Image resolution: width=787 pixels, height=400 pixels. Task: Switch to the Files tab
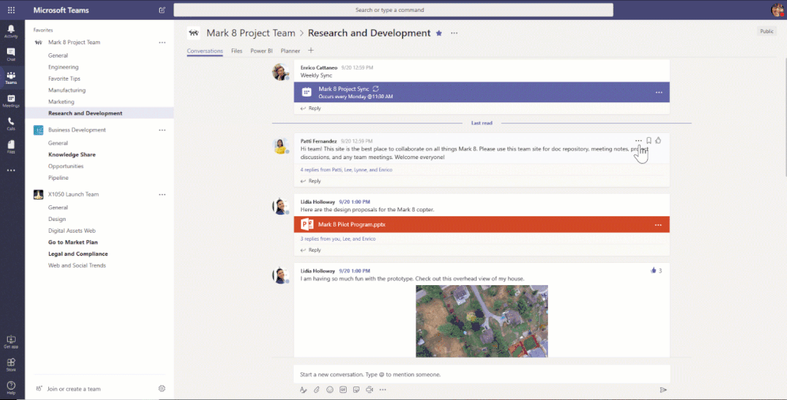[x=237, y=51]
